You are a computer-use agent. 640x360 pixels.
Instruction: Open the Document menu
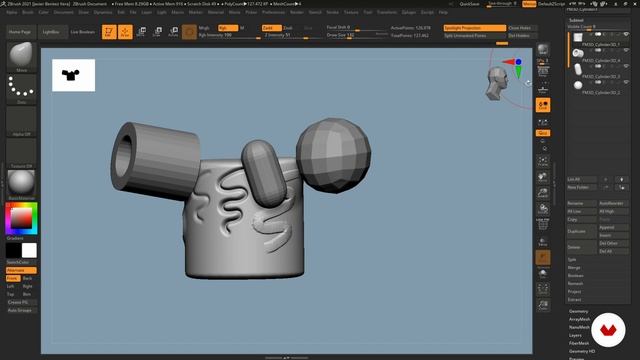(64, 12)
